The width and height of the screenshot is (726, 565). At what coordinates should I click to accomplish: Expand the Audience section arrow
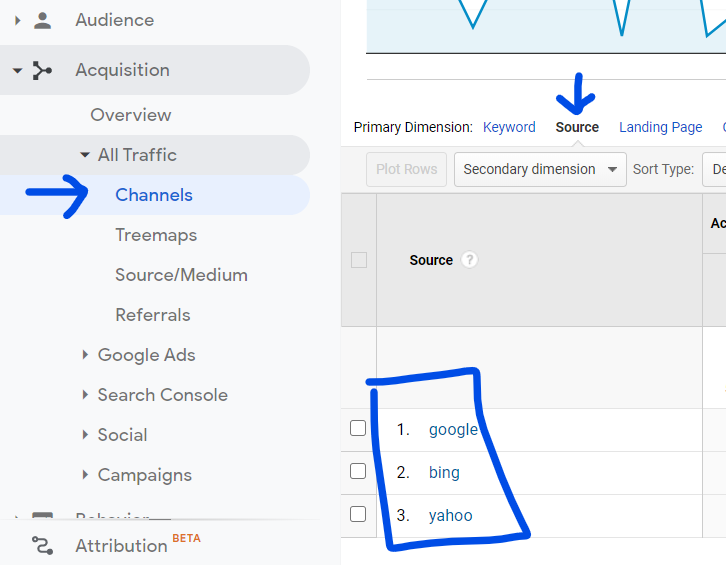tap(17, 20)
